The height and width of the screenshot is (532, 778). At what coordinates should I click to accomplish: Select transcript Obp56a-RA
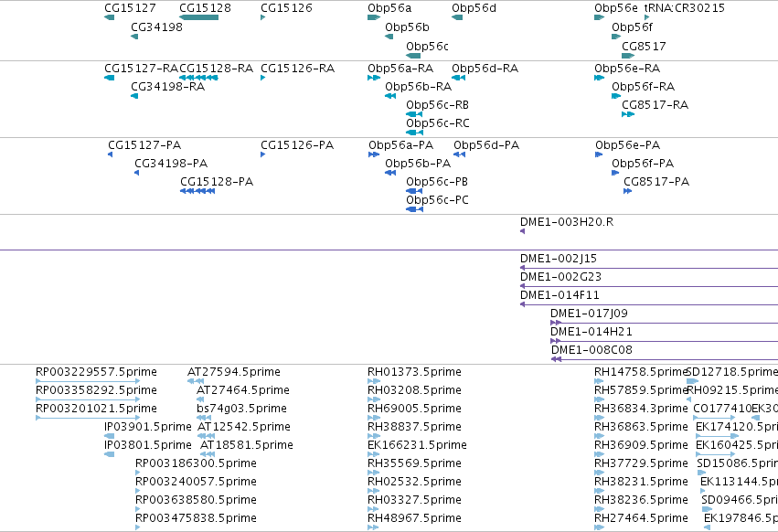click(x=400, y=68)
